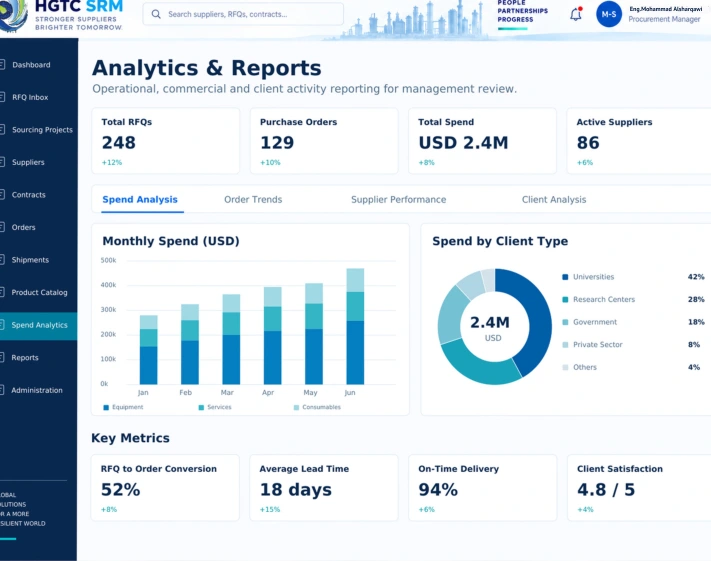Click the Product Catalog sidebar icon
This screenshot has width=711, height=561.
point(2,293)
